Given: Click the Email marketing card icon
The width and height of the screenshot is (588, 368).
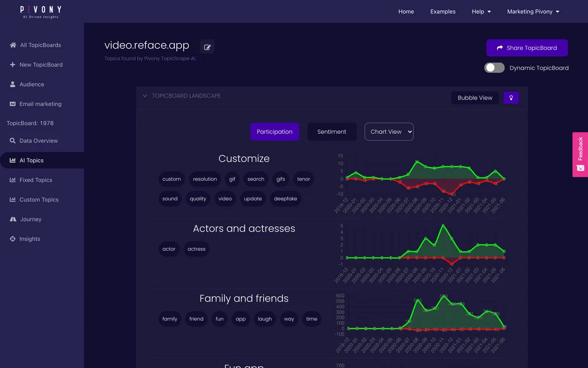Looking at the screenshot, I should 13,104.
